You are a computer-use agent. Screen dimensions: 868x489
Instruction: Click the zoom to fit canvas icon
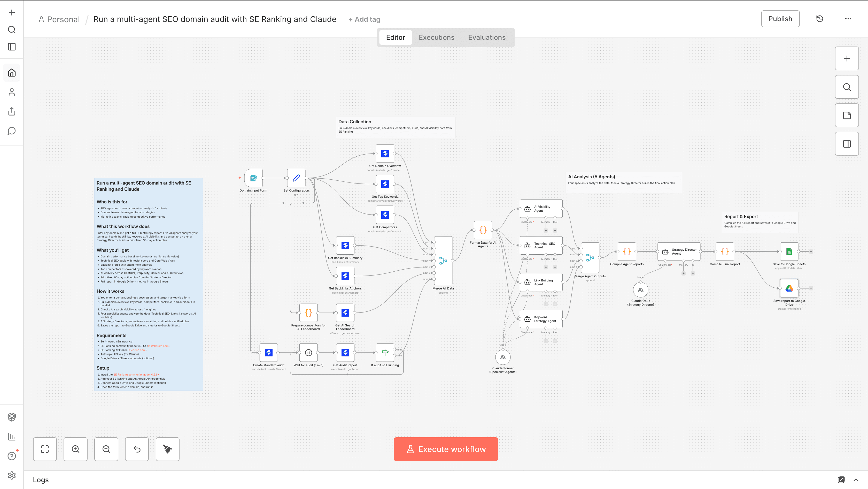[45, 449]
